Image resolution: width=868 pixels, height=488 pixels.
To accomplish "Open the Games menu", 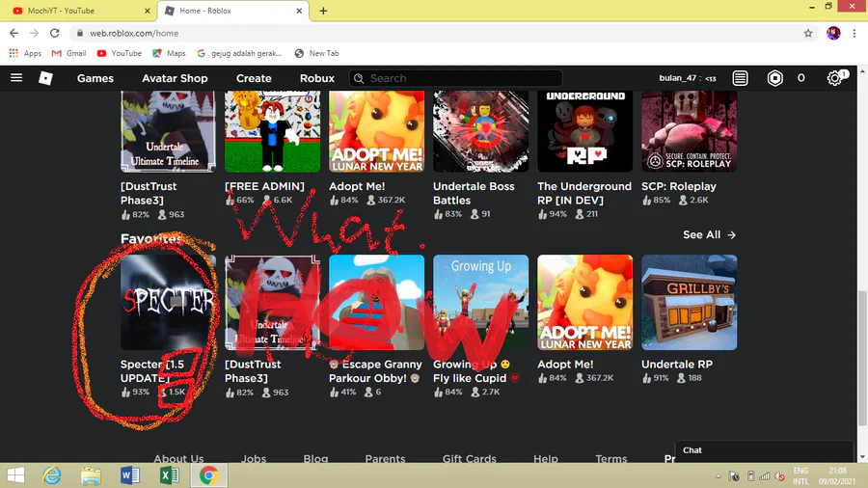I will [x=95, y=78].
